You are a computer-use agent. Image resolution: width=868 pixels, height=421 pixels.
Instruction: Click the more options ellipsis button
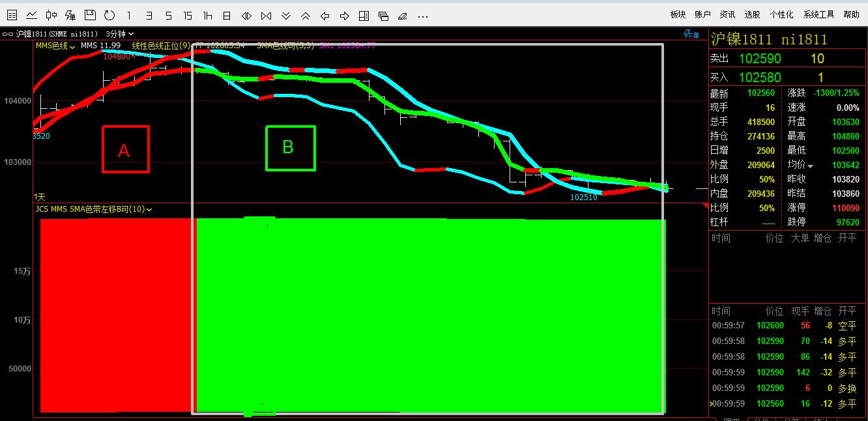coord(423,15)
